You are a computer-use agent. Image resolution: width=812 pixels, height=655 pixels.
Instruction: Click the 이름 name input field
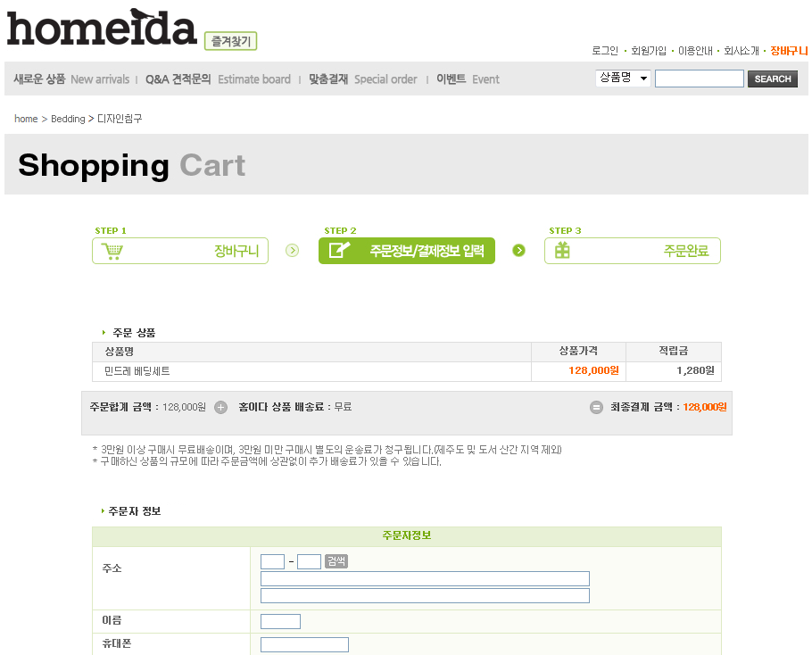280,621
